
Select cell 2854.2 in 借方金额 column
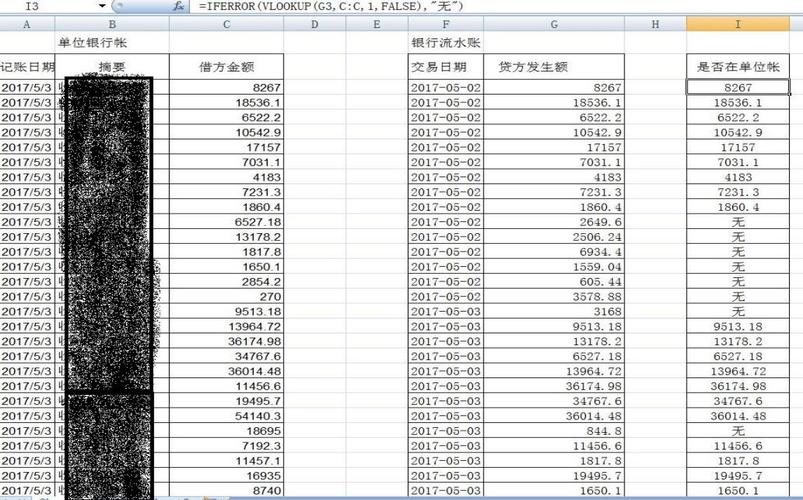click(226, 281)
